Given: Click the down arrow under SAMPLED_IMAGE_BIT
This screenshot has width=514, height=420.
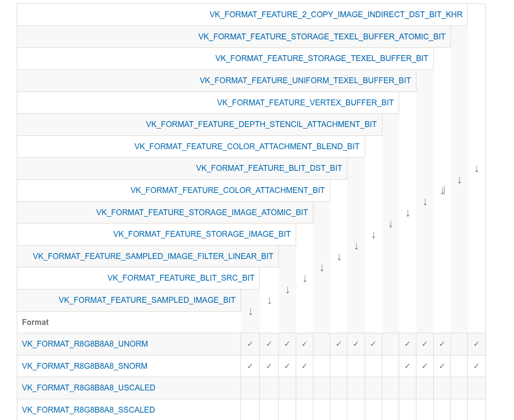Looking at the screenshot, I should click(x=250, y=312).
